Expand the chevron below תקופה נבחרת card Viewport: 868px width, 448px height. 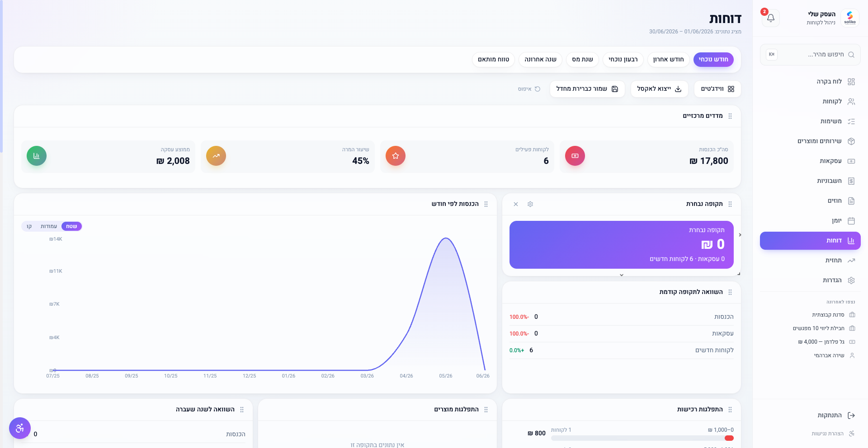622,275
